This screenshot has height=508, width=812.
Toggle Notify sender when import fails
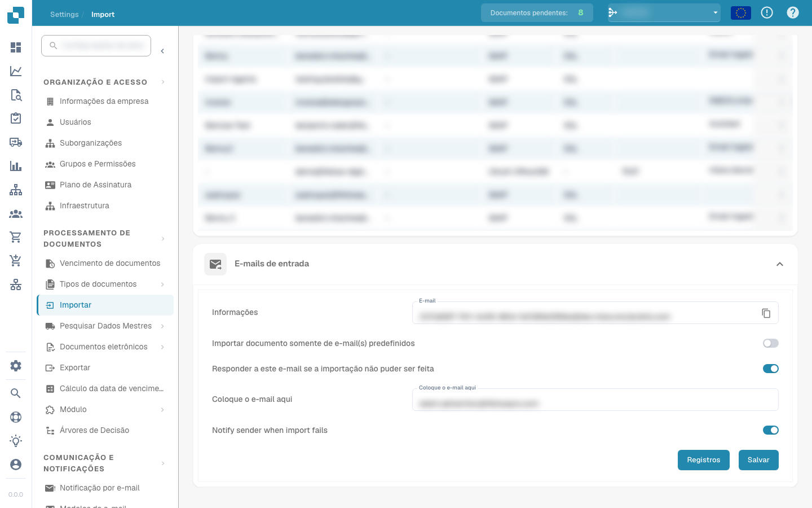tap(771, 430)
